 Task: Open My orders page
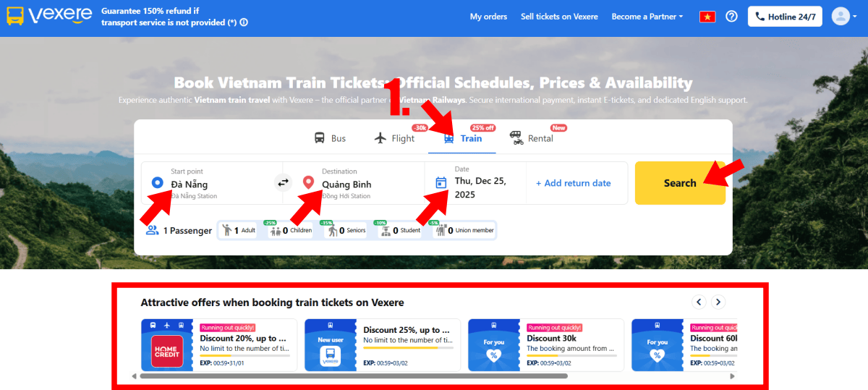[x=488, y=16]
